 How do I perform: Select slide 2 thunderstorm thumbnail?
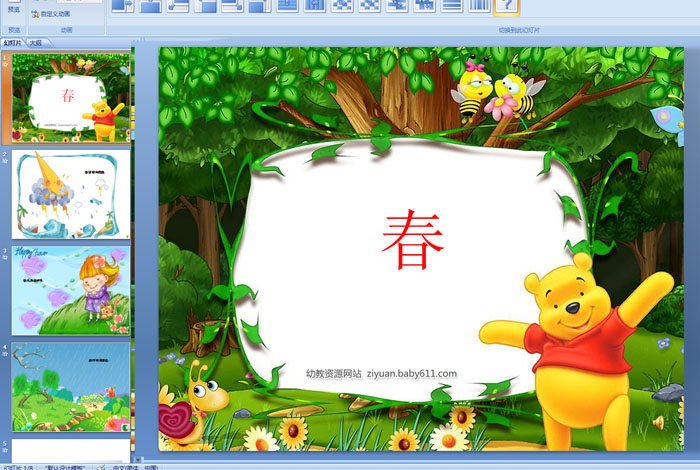(71, 194)
